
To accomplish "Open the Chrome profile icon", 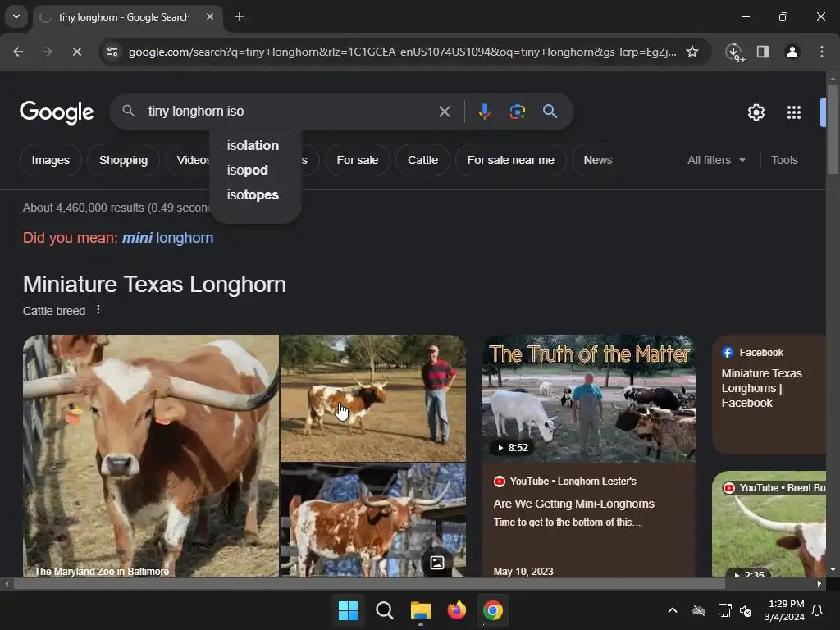I will [792, 52].
